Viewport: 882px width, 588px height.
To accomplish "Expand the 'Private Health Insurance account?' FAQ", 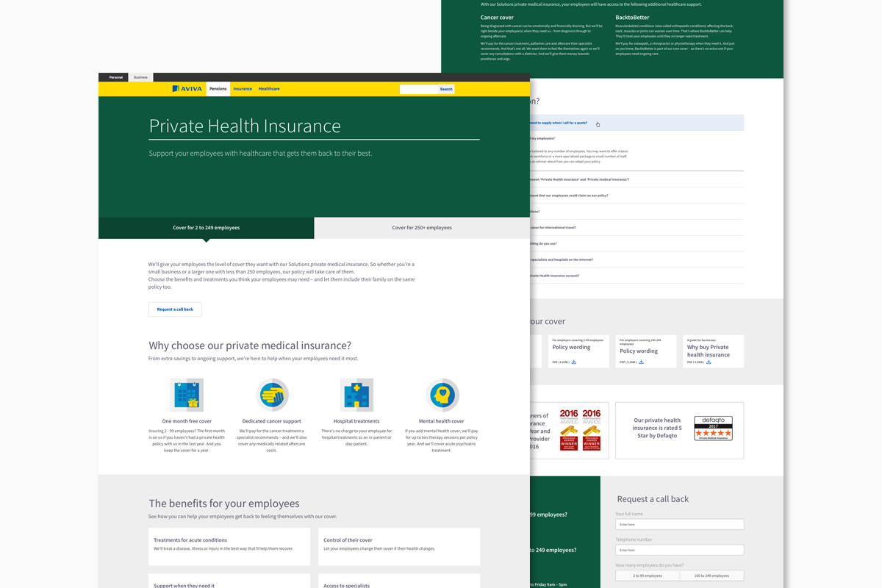I will tap(637, 276).
